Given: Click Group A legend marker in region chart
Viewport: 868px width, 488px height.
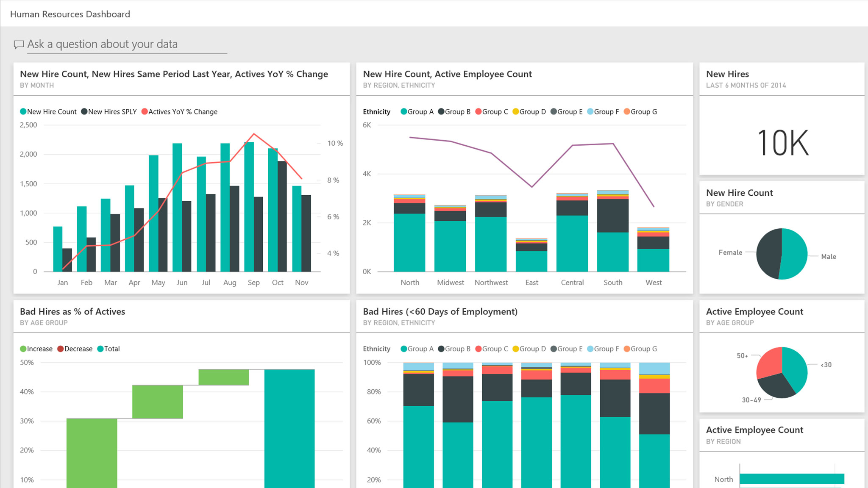Looking at the screenshot, I should pyautogui.click(x=404, y=112).
